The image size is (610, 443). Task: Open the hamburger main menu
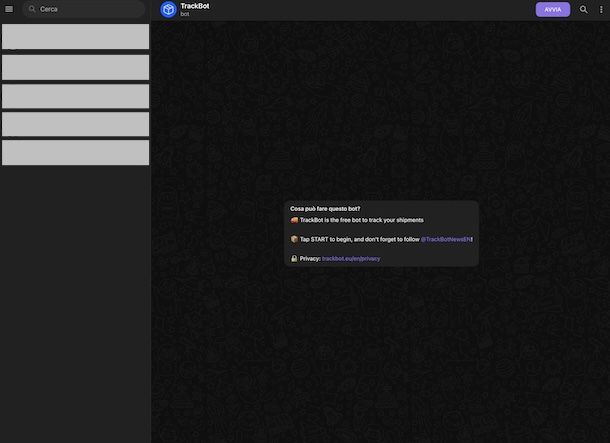tap(9, 9)
